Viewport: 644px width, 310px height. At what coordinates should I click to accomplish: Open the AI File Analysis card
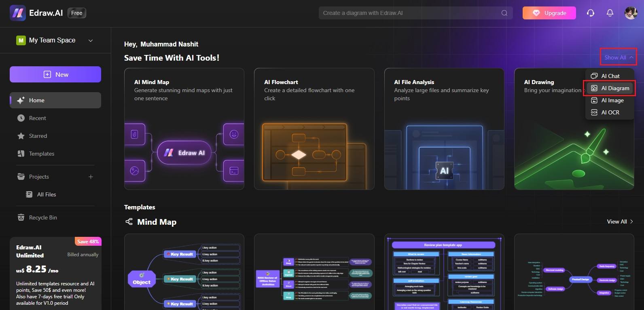click(x=444, y=129)
